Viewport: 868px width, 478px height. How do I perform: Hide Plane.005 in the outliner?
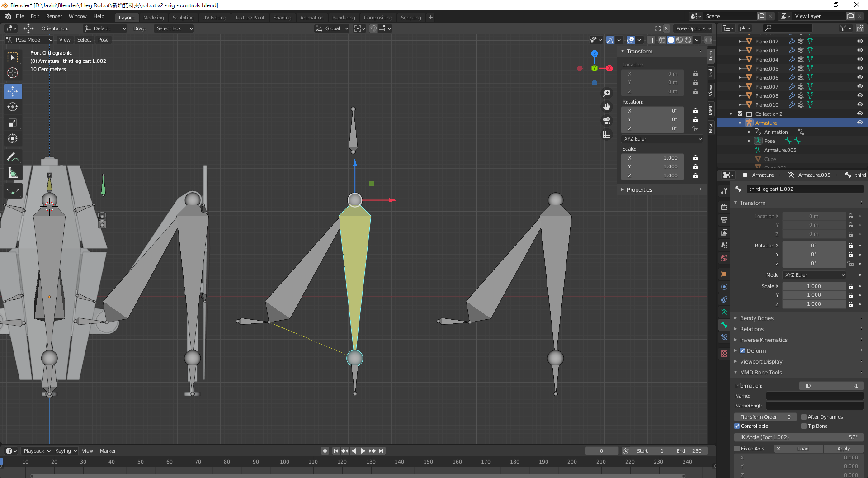pyautogui.click(x=860, y=68)
